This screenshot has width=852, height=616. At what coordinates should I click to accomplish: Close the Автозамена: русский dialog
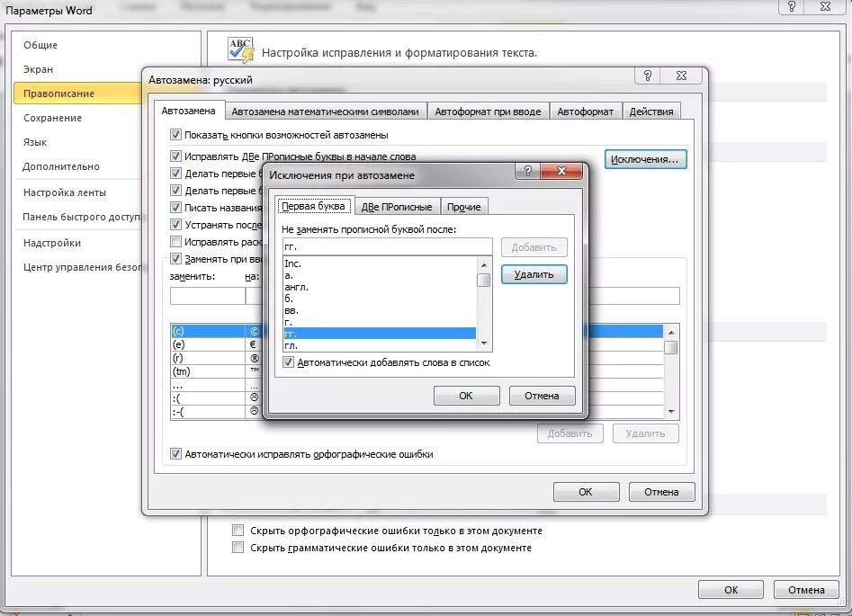(681, 76)
